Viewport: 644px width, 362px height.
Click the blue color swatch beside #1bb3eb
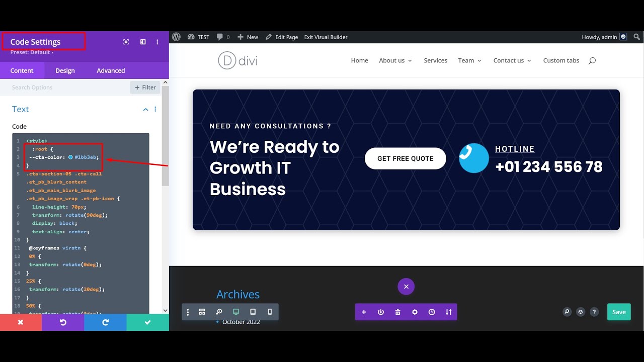coord(71,157)
